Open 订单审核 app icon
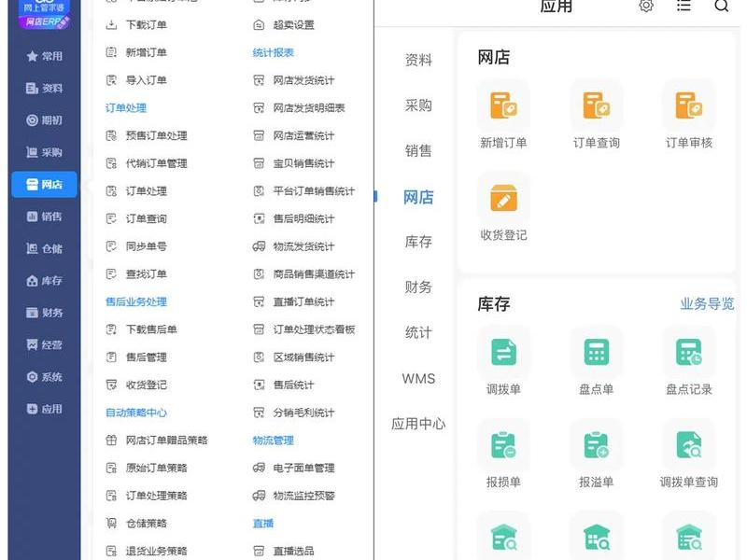This screenshot has width=747, height=560. click(x=689, y=105)
